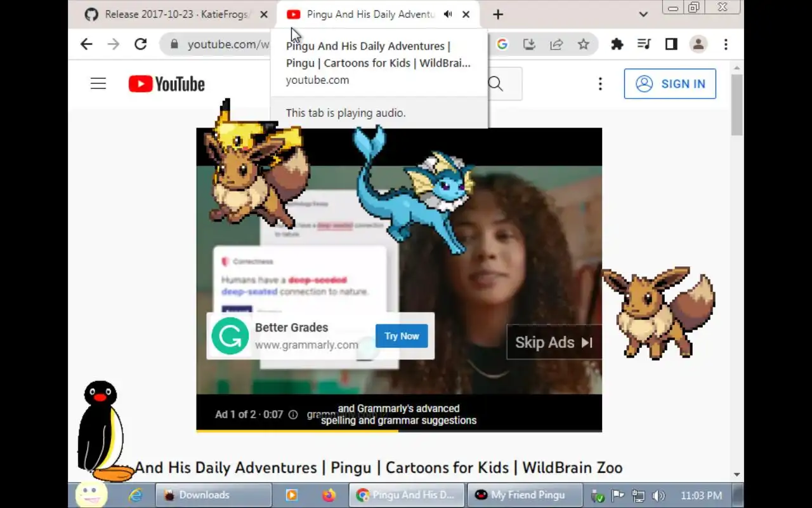Switch to the Release 2017-10-23 GitHub tab
The image size is (812, 508).
[x=176, y=14]
